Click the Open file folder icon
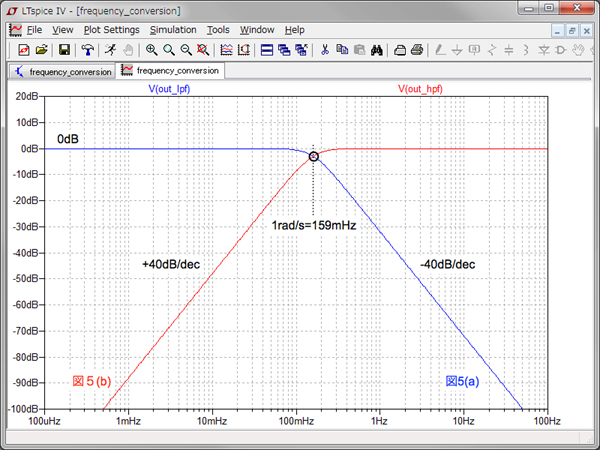 tap(41, 49)
